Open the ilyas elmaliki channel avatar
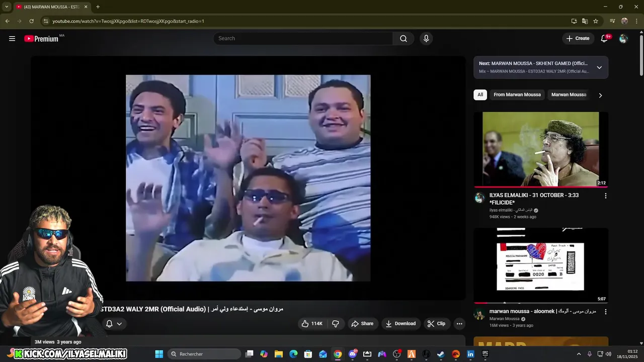644x362 pixels. tap(479, 198)
